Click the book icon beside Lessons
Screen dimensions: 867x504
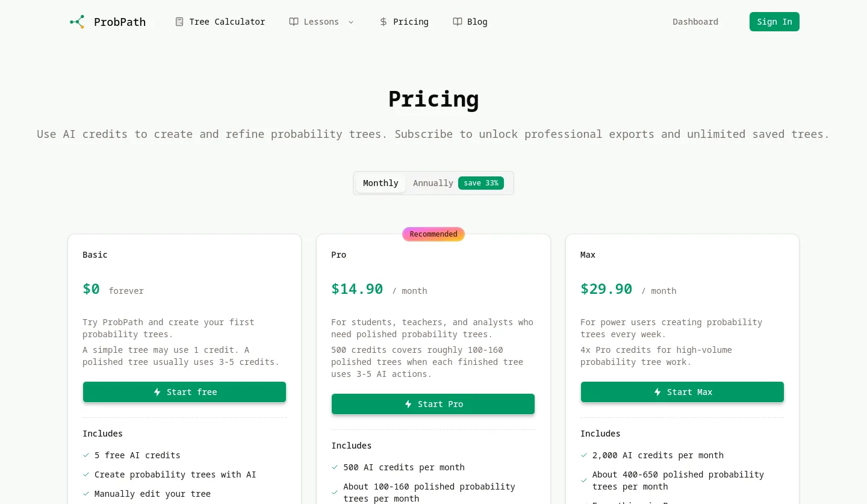(x=294, y=22)
